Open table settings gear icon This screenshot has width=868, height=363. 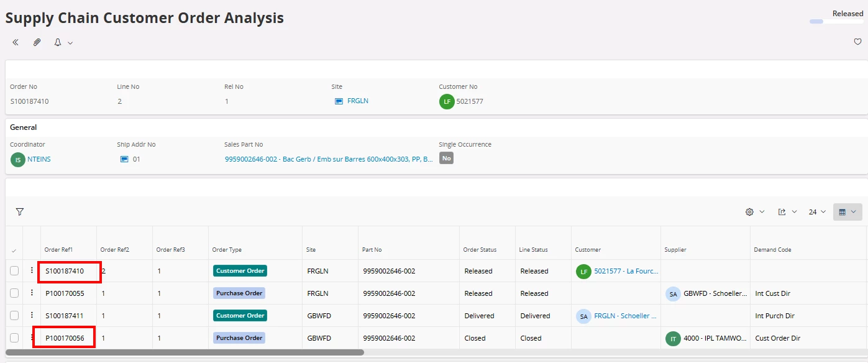pos(749,212)
